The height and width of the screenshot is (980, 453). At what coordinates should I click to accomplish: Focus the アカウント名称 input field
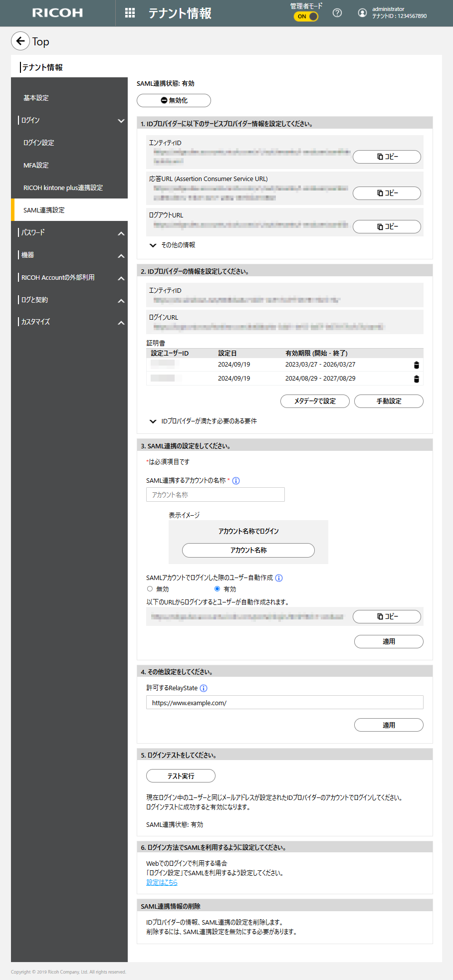(216, 495)
